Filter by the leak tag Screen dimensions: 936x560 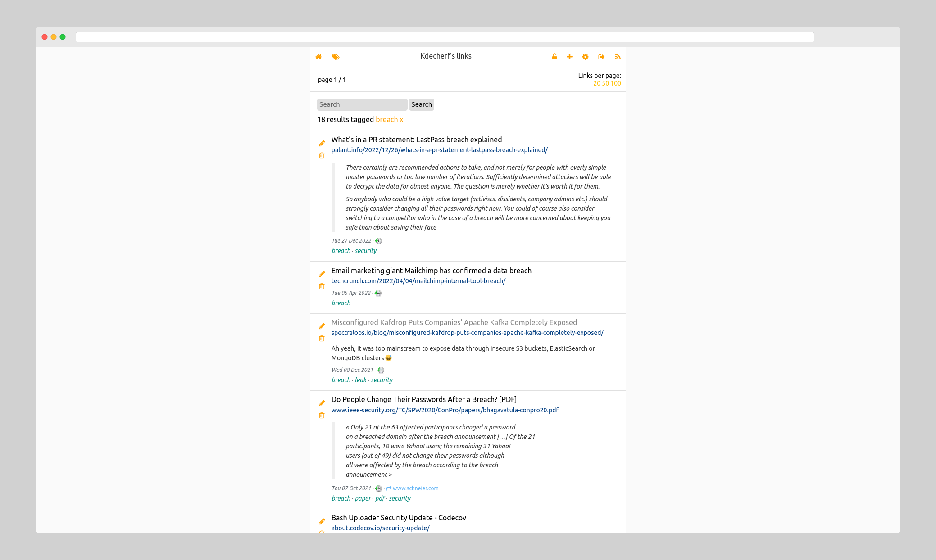click(360, 380)
